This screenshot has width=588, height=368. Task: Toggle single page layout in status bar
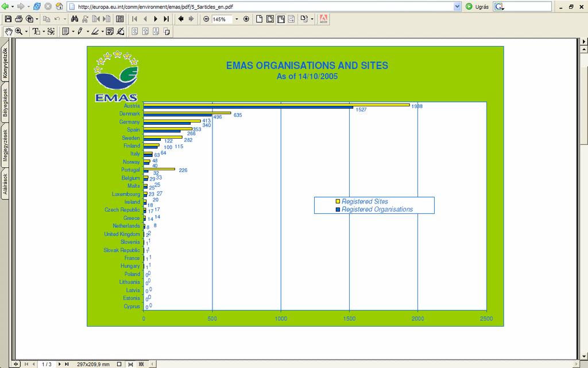click(119, 364)
